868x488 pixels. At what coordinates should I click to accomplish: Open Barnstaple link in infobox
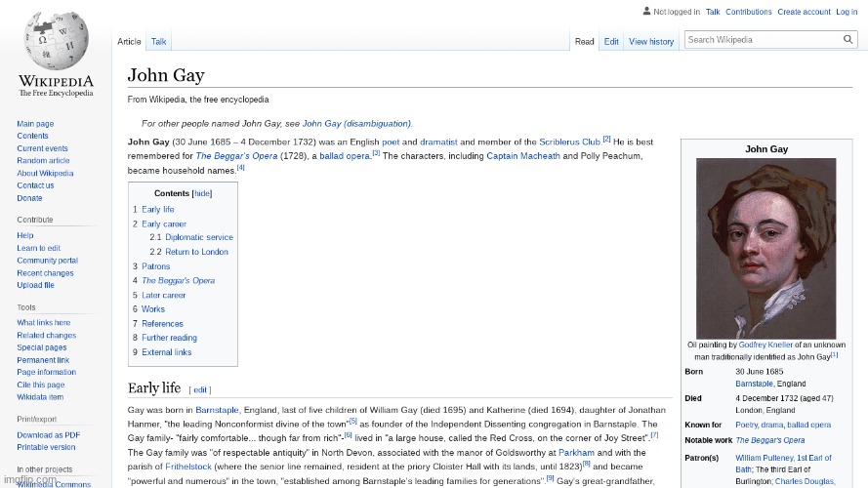click(754, 384)
